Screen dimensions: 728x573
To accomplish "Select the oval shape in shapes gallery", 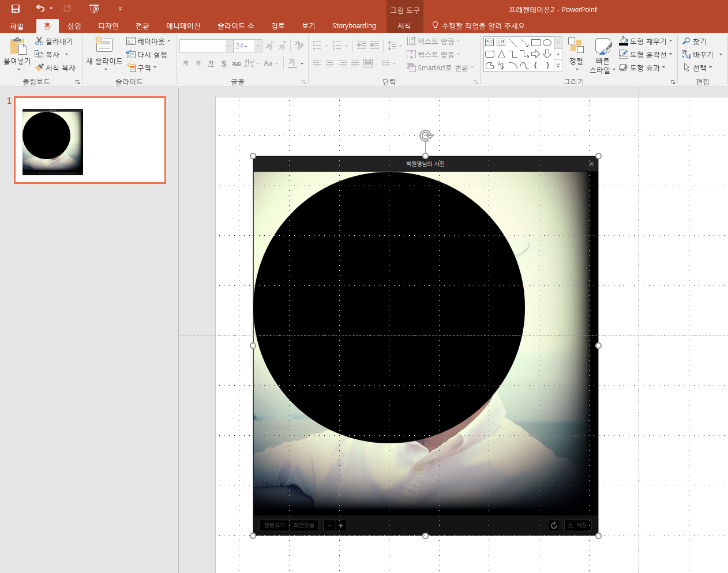I will [547, 43].
